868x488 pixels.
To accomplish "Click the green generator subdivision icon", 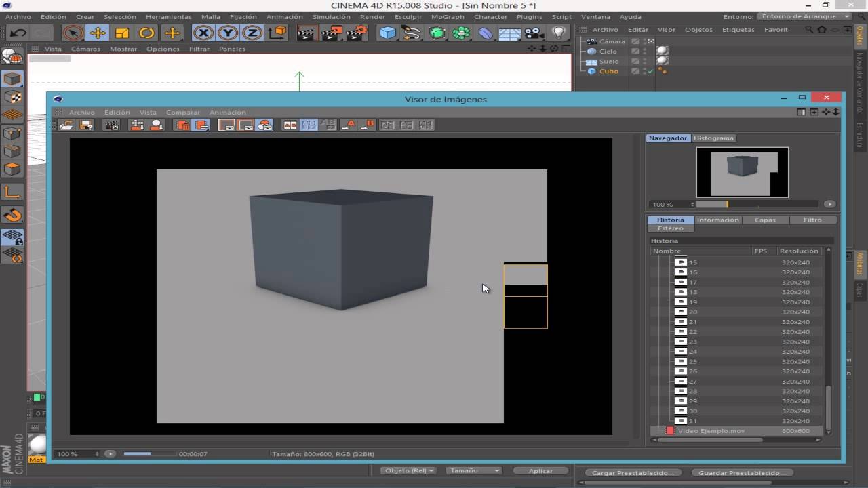I will coord(437,33).
